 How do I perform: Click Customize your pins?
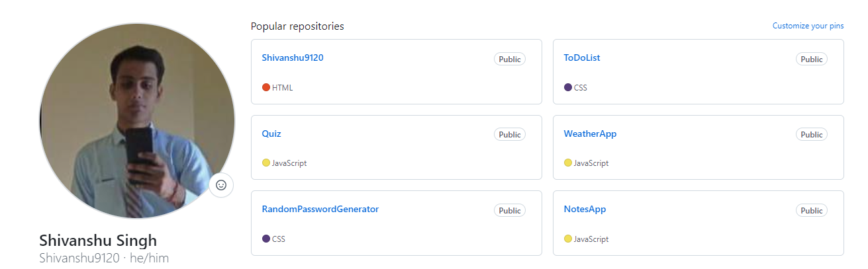point(808,26)
